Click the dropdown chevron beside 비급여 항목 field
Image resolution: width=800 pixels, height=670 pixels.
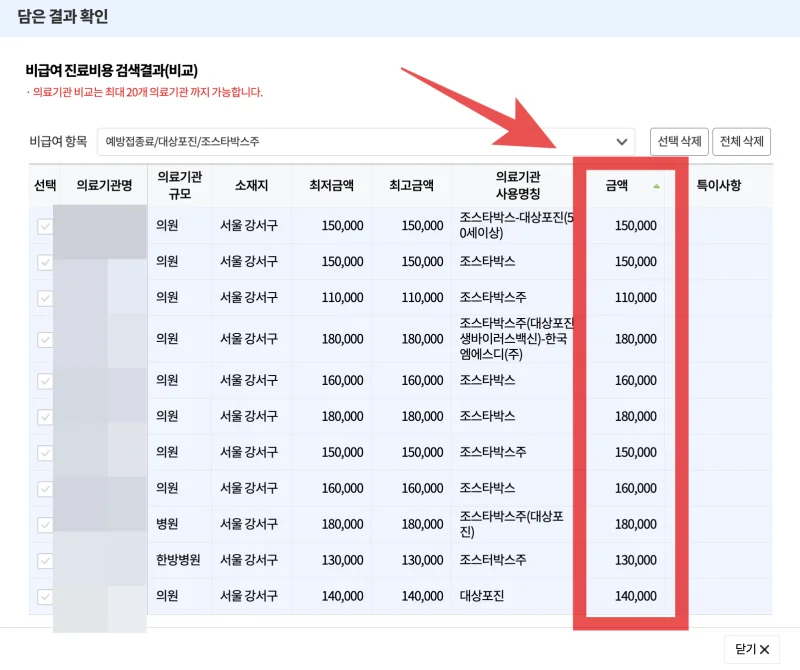622,141
